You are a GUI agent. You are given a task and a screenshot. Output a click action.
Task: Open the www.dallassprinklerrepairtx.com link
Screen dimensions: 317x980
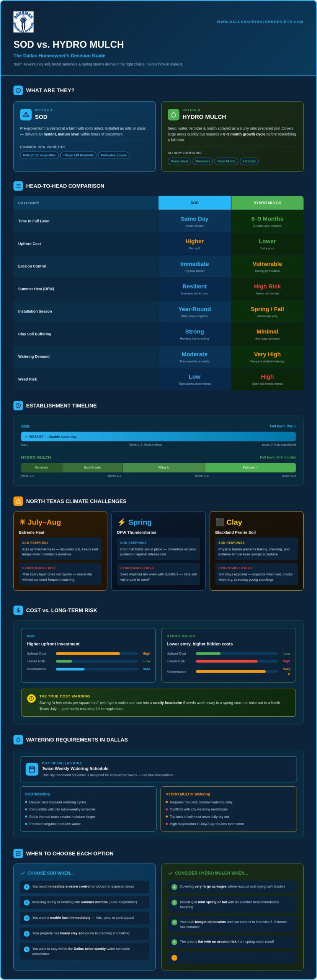pos(260,22)
